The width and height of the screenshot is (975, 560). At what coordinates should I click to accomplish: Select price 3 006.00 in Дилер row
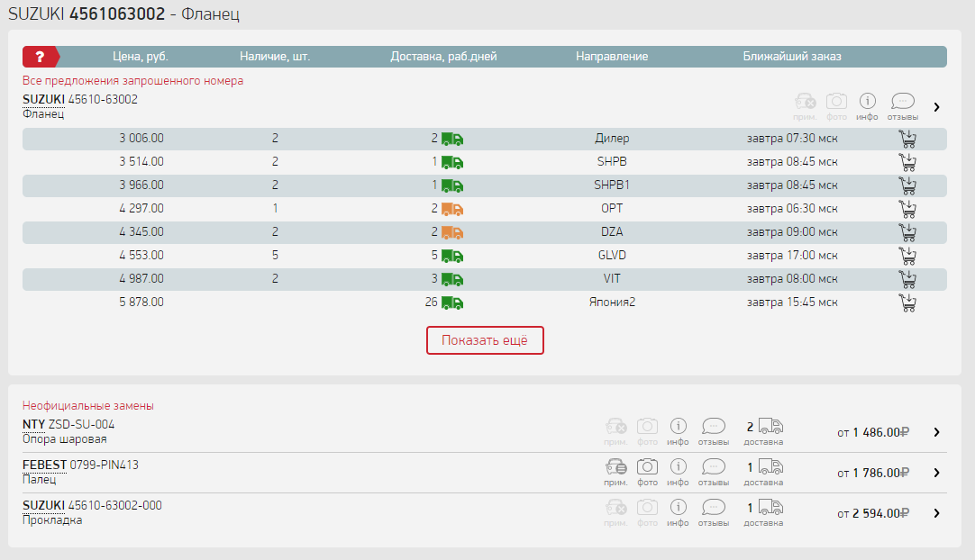pyautogui.click(x=141, y=139)
